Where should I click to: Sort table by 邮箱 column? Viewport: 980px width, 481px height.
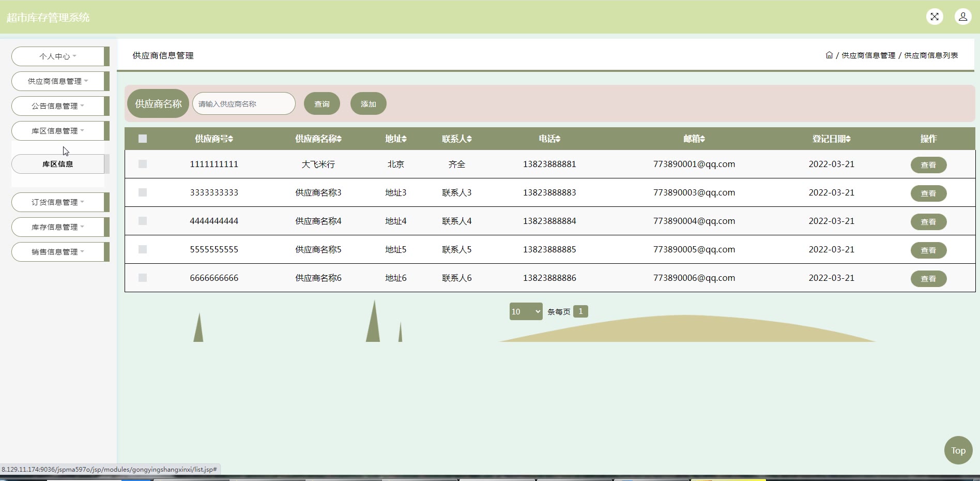click(x=694, y=139)
